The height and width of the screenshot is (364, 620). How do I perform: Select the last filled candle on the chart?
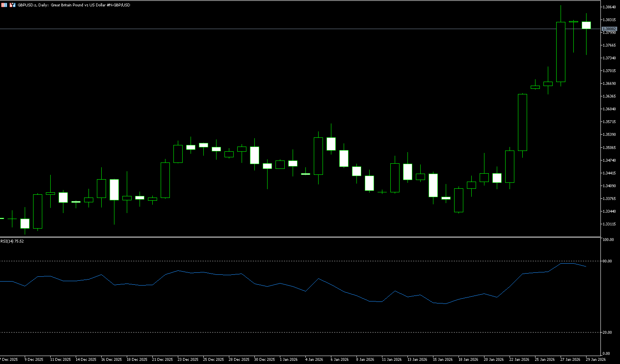[x=586, y=25]
